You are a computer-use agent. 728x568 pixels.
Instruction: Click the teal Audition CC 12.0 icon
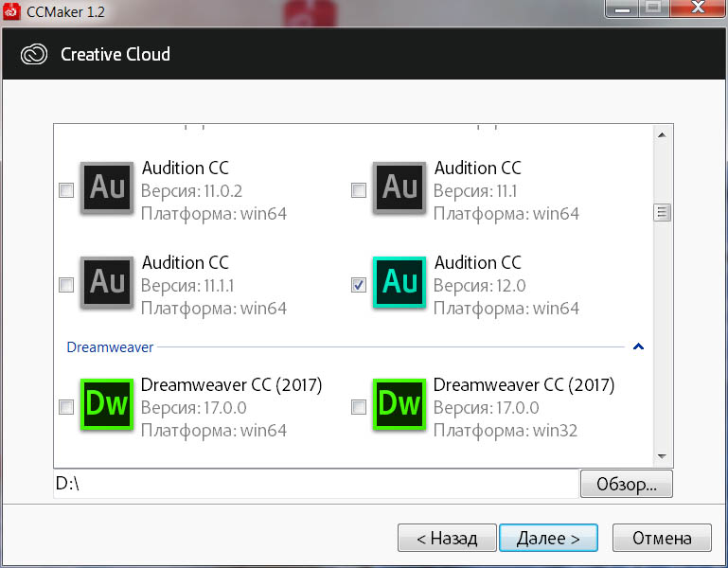(x=400, y=282)
